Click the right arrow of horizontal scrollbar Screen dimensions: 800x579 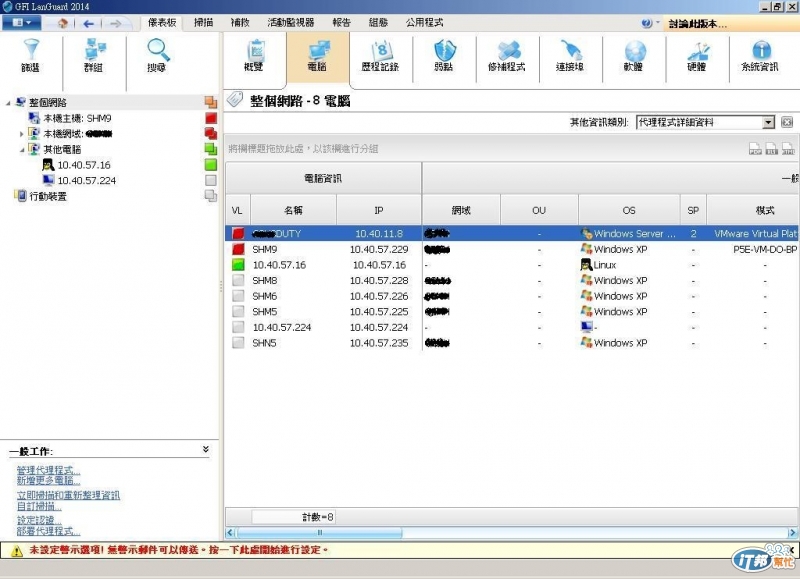(x=792, y=533)
